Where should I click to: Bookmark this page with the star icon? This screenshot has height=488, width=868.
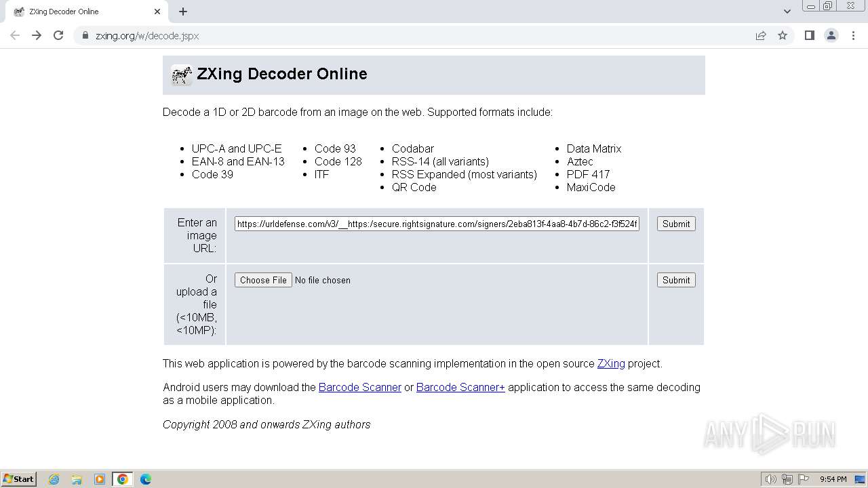coord(783,35)
